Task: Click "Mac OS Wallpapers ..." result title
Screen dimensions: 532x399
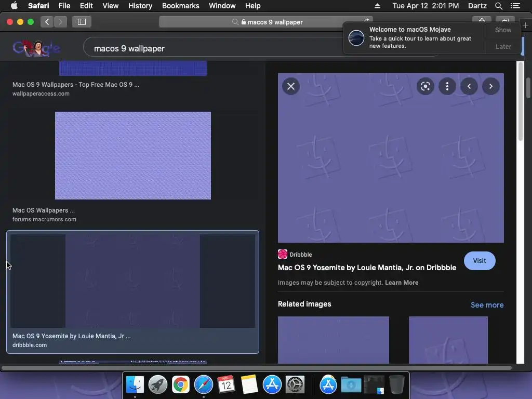Action: [x=44, y=210]
